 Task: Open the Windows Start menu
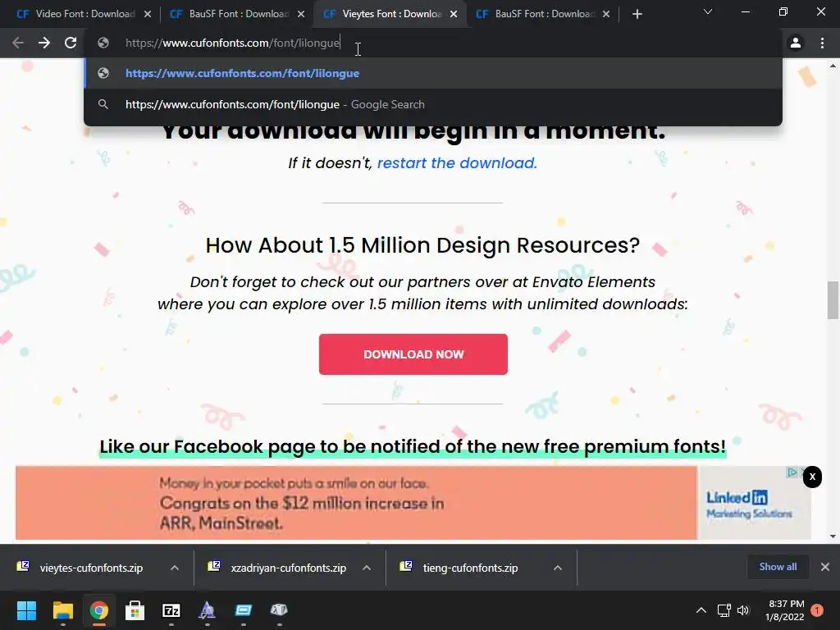point(26,610)
